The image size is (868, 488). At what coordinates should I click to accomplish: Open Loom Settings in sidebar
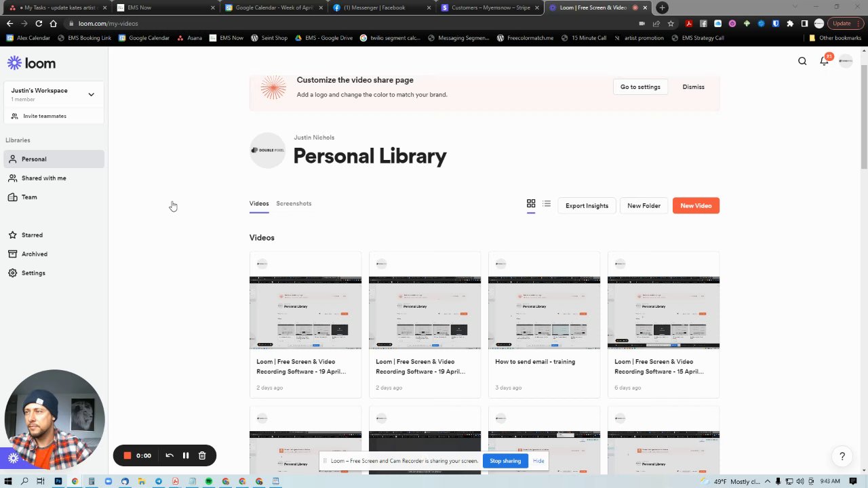54,273
